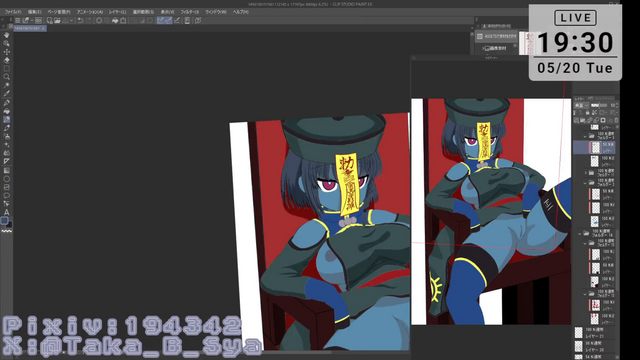Collapse フォルダー 13 in layer panel
The height and width of the screenshot is (360, 640).
tap(585, 294)
